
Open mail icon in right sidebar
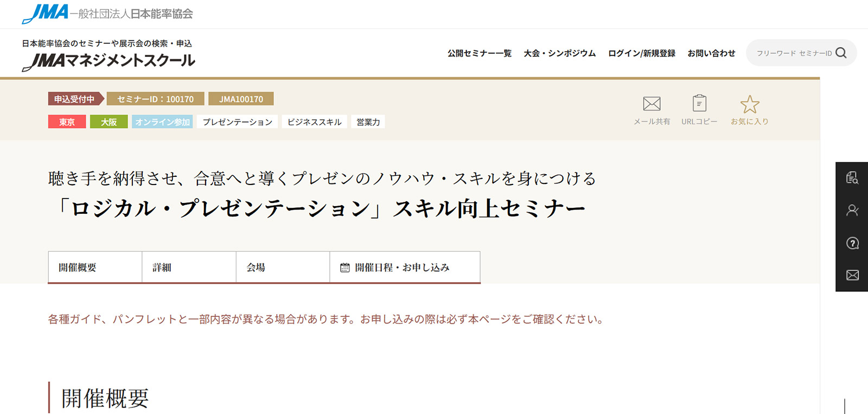click(852, 275)
